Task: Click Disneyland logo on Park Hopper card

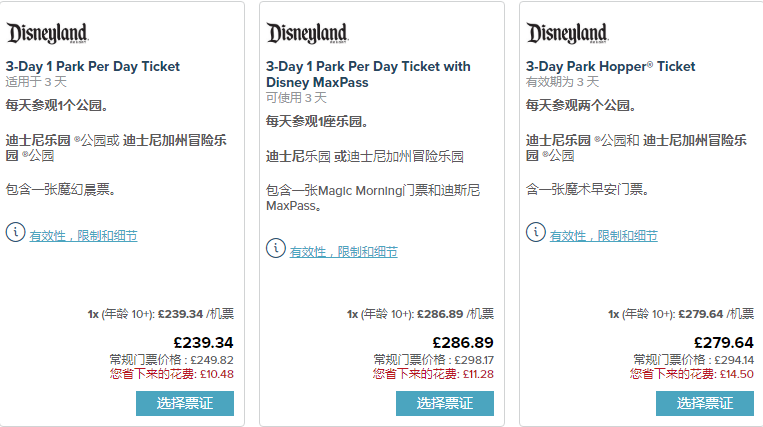Action: coord(567,34)
